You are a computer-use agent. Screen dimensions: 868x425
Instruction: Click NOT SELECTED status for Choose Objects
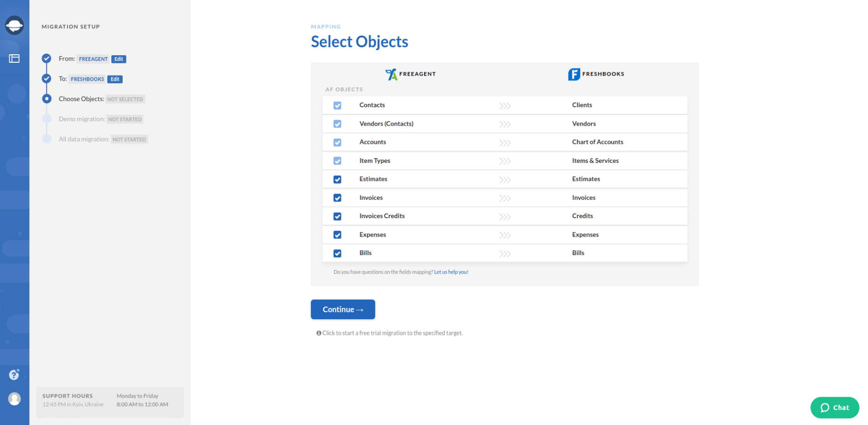(x=125, y=99)
